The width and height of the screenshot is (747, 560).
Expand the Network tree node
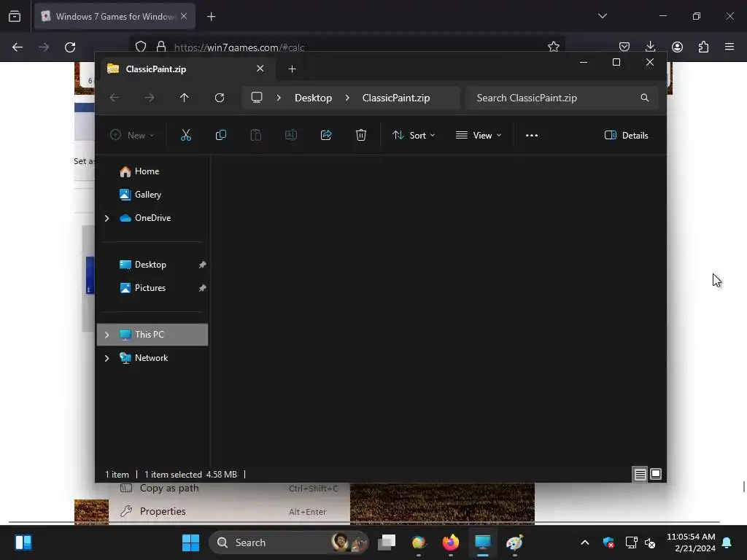107,358
